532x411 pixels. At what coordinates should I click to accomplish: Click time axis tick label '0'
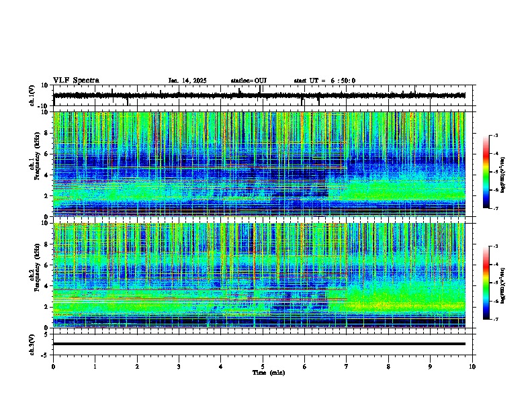pyautogui.click(x=53, y=367)
